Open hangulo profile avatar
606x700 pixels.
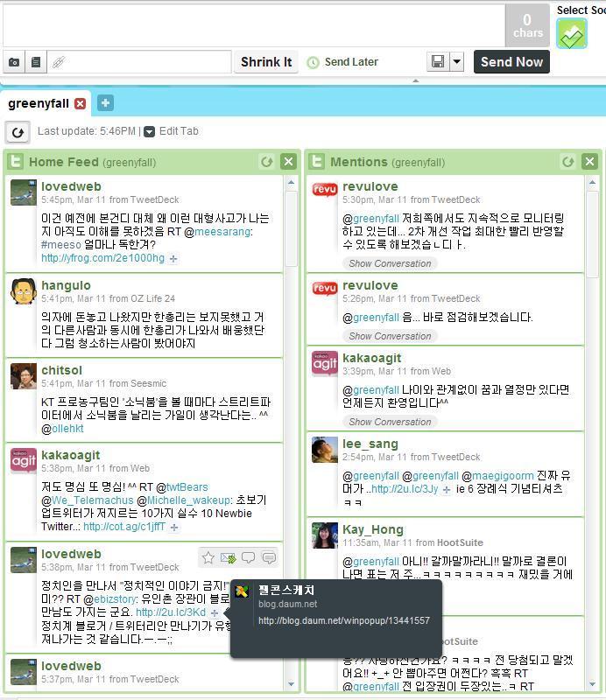[24, 291]
